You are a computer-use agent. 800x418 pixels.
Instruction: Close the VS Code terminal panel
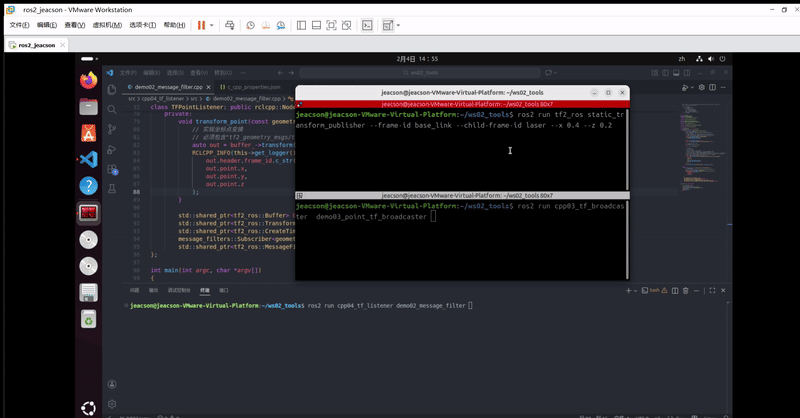[723, 290]
